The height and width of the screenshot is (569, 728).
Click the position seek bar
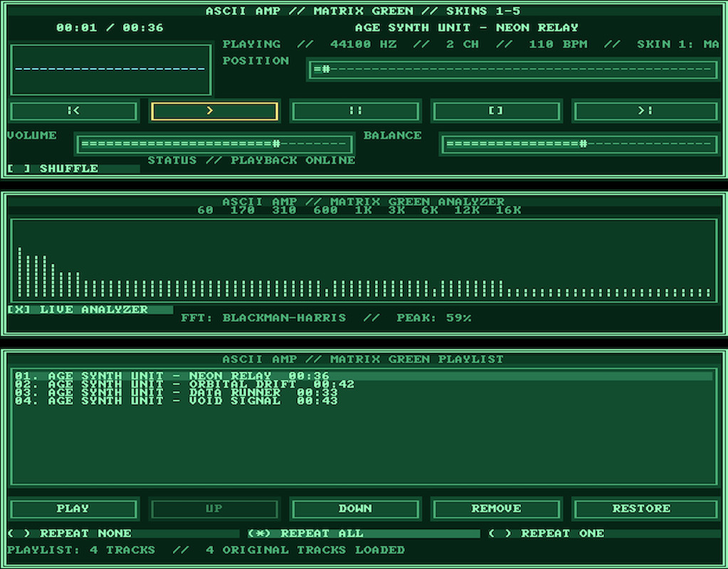pos(514,70)
